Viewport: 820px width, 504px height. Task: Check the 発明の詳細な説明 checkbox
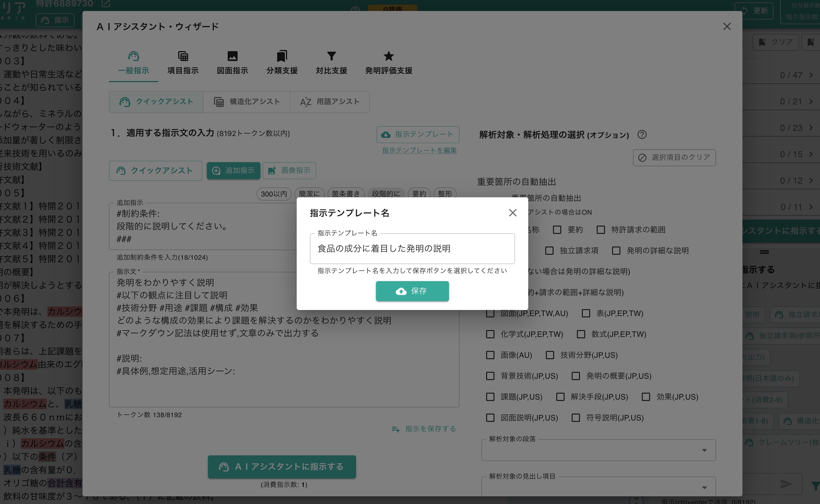pyautogui.click(x=616, y=250)
